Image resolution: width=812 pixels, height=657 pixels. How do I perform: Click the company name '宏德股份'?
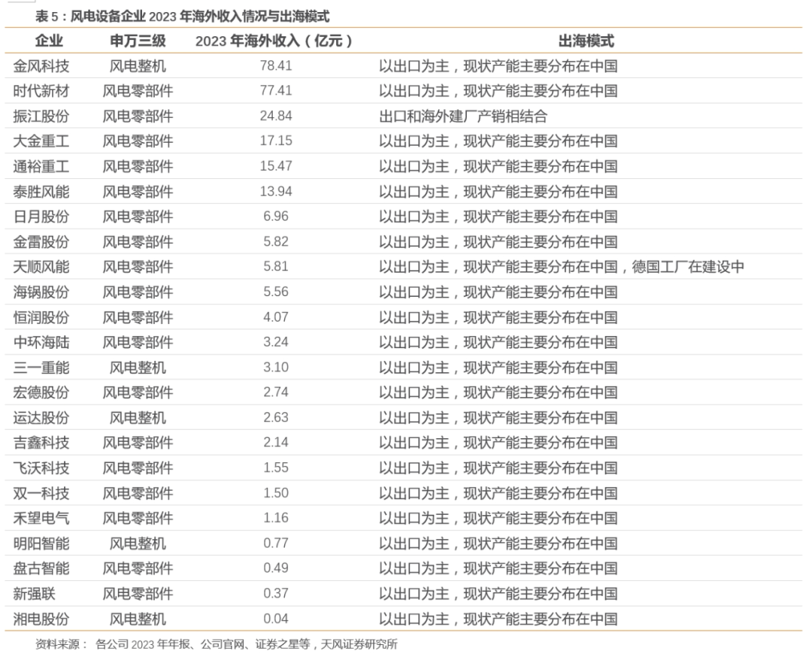point(41,392)
